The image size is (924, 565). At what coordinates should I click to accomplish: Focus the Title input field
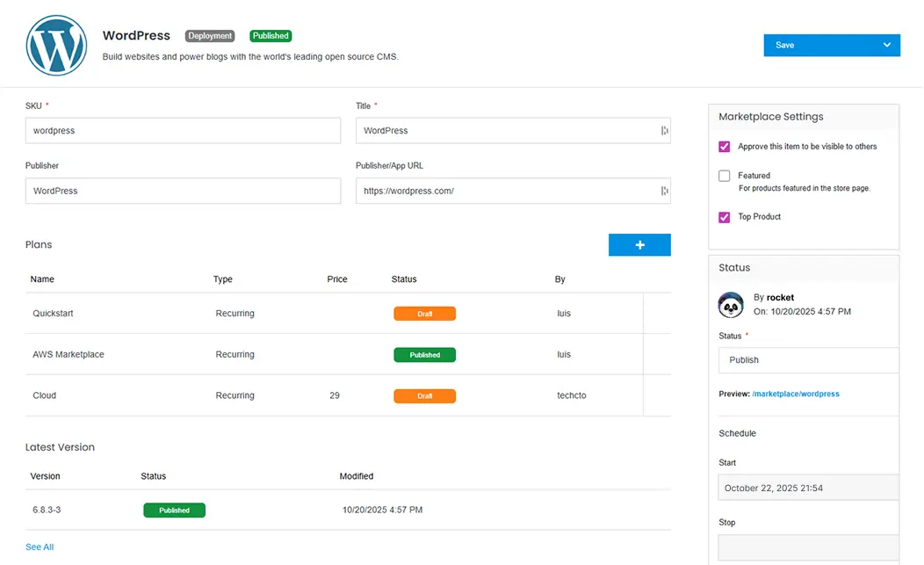pyautogui.click(x=513, y=130)
